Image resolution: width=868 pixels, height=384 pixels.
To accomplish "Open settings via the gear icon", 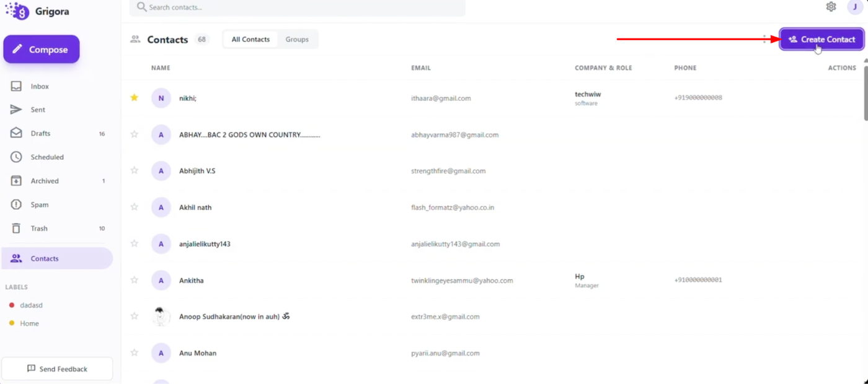I will pyautogui.click(x=831, y=7).
